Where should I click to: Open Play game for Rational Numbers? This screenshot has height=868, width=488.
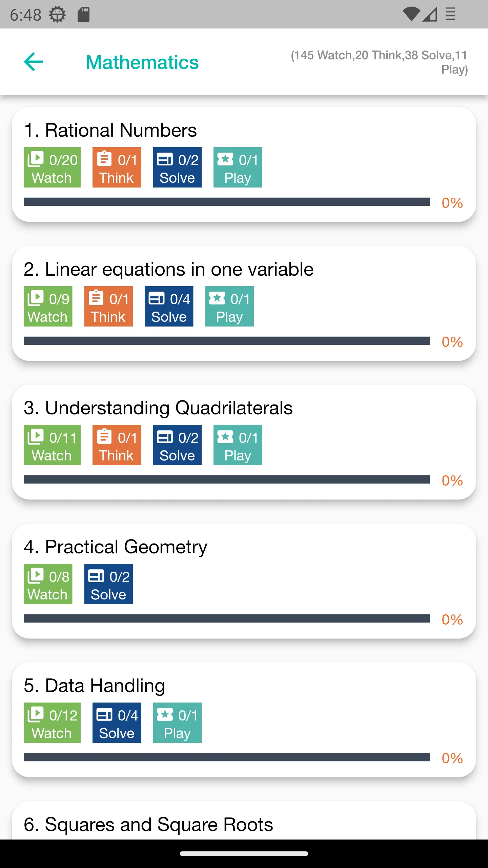238,167
